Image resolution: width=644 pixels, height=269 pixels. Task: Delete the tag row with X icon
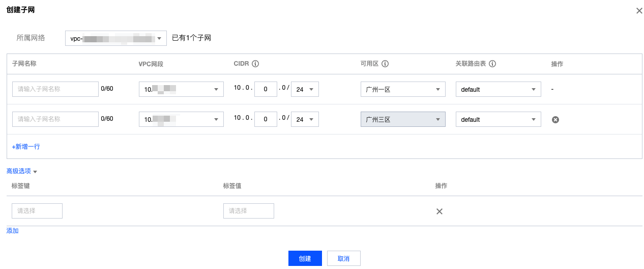point(440,211)
